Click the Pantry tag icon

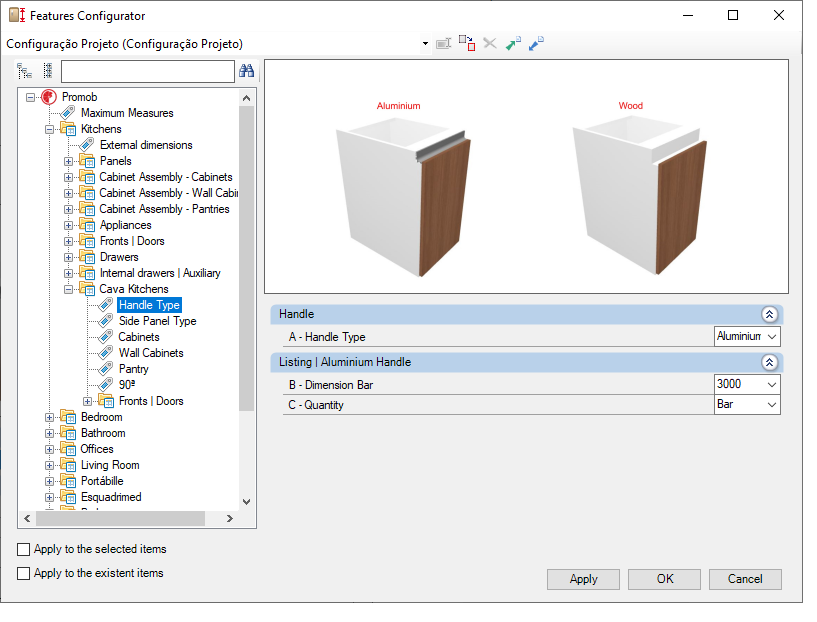[x=106, y=369]
